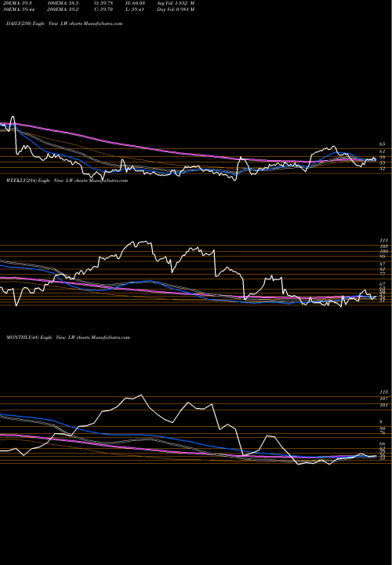Click the 107 price label on monthly chart
The height and width of the screenshot is (565, 392).
tap(383, 399)
